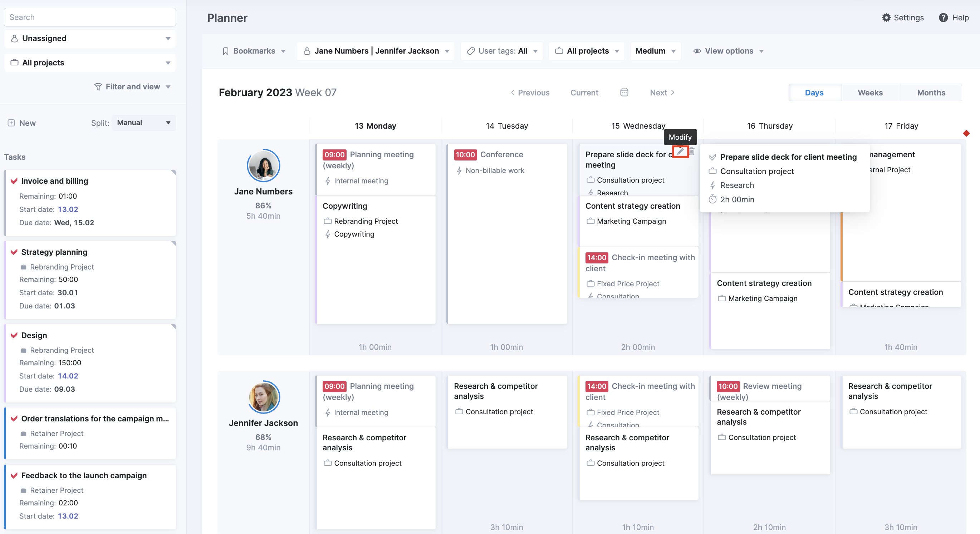The height and width of the screenshot is (534, 980).
Task: Toggle the checkmark on Strategy planning
Action: click(14, 252)
